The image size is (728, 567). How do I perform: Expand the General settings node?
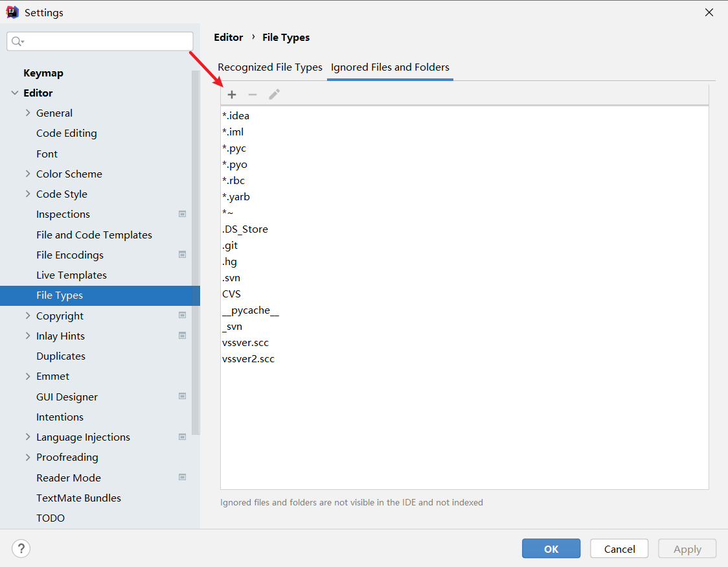click(28, 113)
